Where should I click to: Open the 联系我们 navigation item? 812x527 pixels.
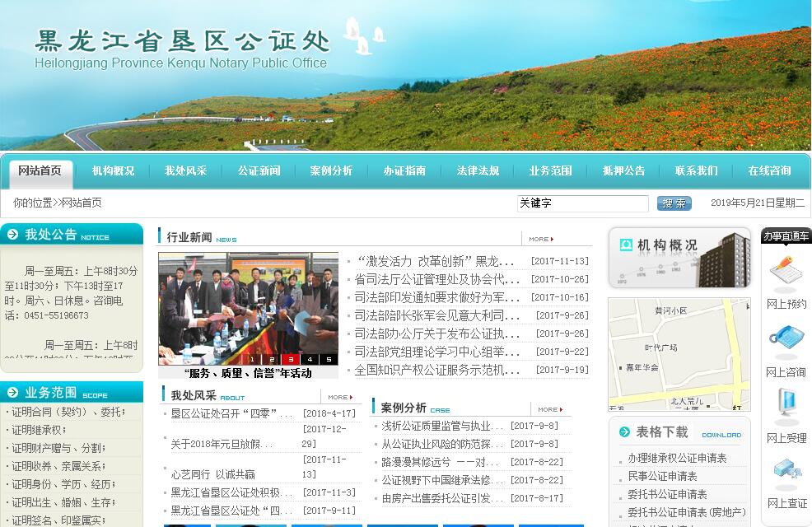(x=696, y=171)
